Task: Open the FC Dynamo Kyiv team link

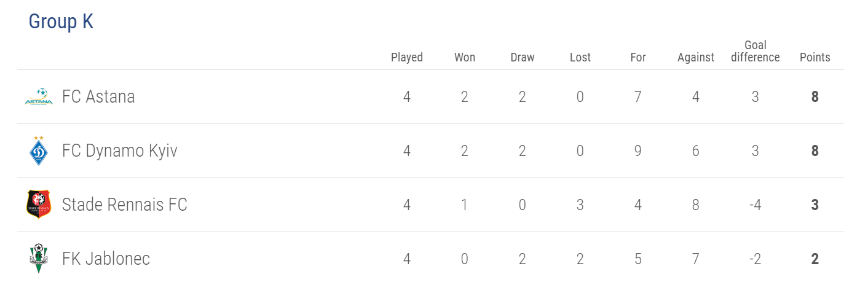Action: 119,151
